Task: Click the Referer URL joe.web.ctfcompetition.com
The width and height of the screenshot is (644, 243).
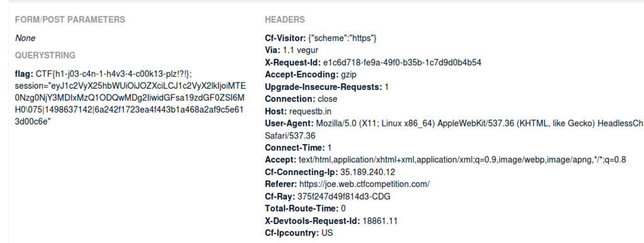Action: tap(364, 184)
